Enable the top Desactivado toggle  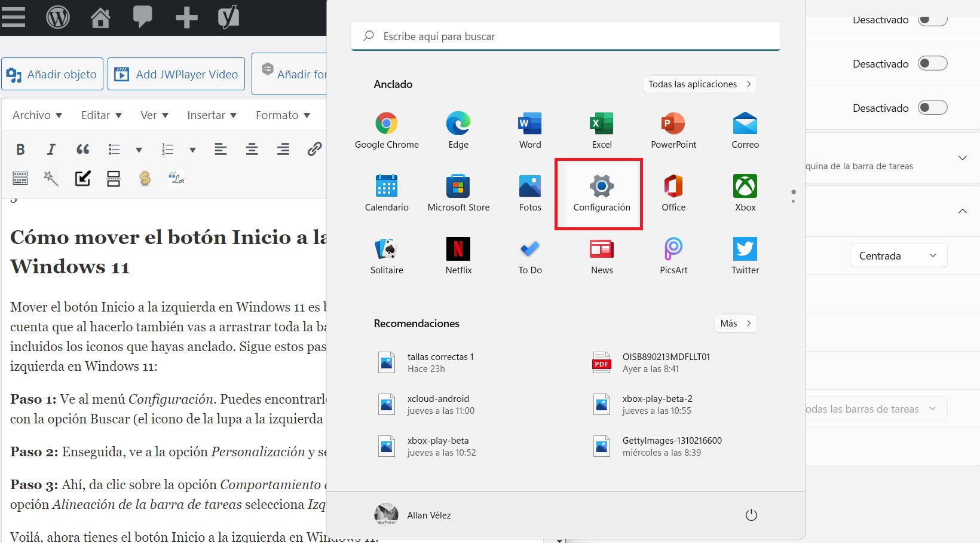(933, 19)
